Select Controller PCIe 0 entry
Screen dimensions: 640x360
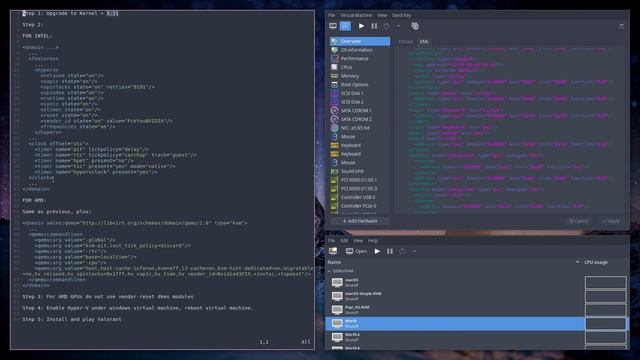360,206
